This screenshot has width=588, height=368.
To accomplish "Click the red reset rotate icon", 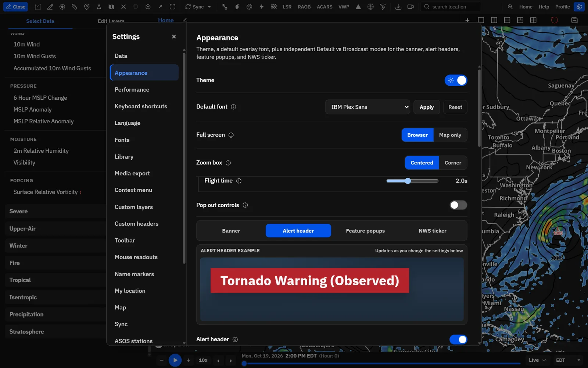I will point(554,20).
